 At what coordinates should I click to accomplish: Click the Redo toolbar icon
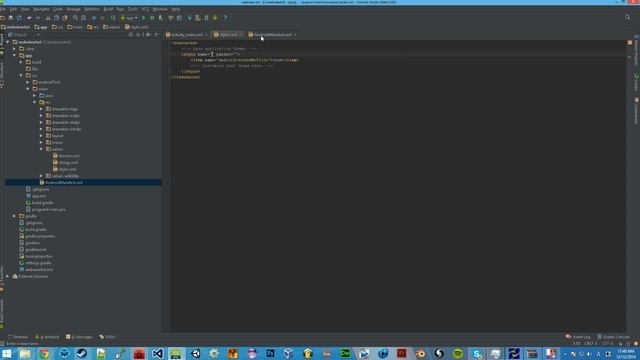click(x=38, y=18)
